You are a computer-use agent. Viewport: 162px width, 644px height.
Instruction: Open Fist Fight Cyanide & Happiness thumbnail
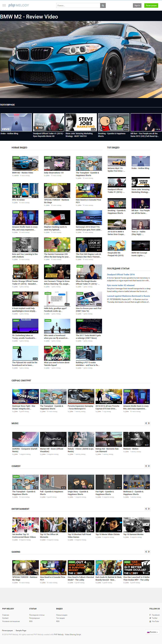[x=109, y=482]
